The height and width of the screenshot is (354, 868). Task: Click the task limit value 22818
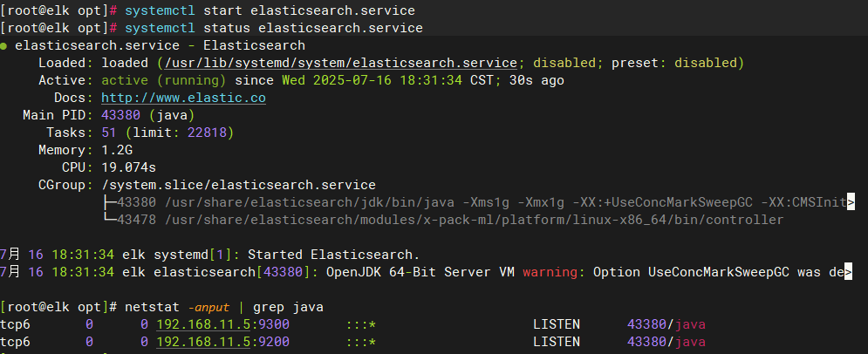pos(207,133)
